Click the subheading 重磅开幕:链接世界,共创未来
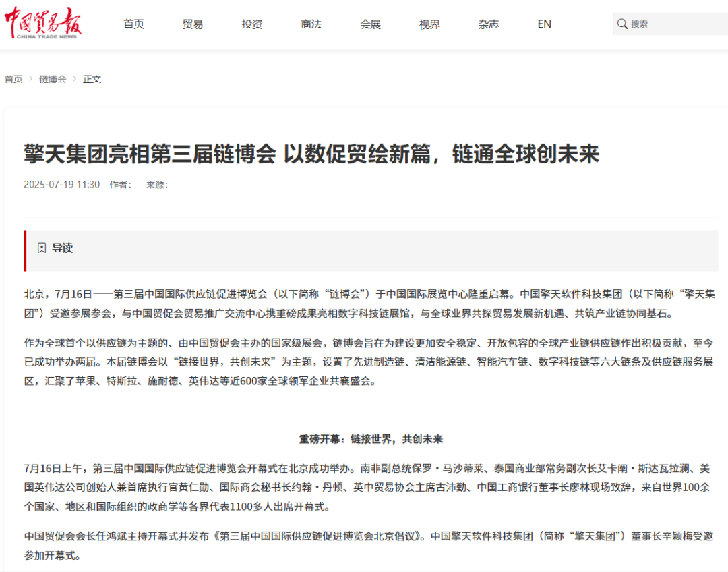 pyautogui.click(x=371, y=439)
